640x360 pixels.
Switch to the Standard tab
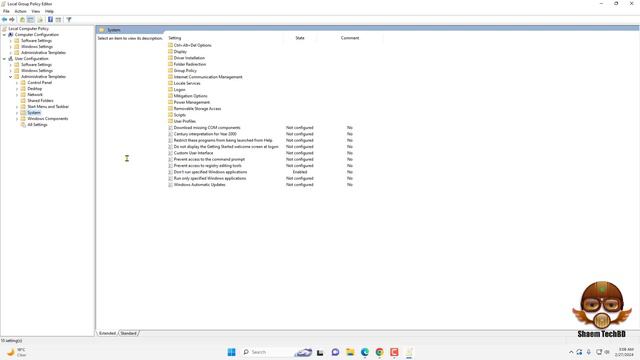pos(129,333)
